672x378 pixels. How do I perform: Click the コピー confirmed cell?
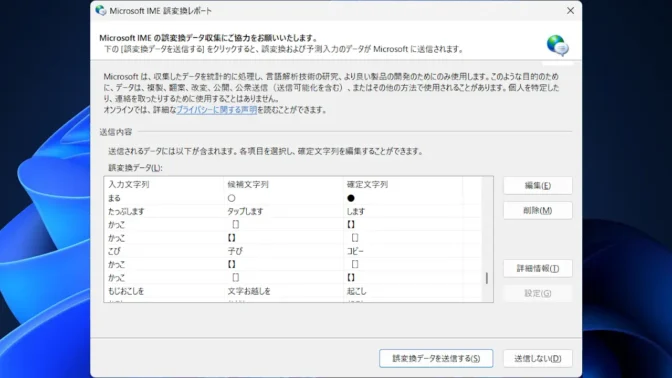tap(355, 251)
